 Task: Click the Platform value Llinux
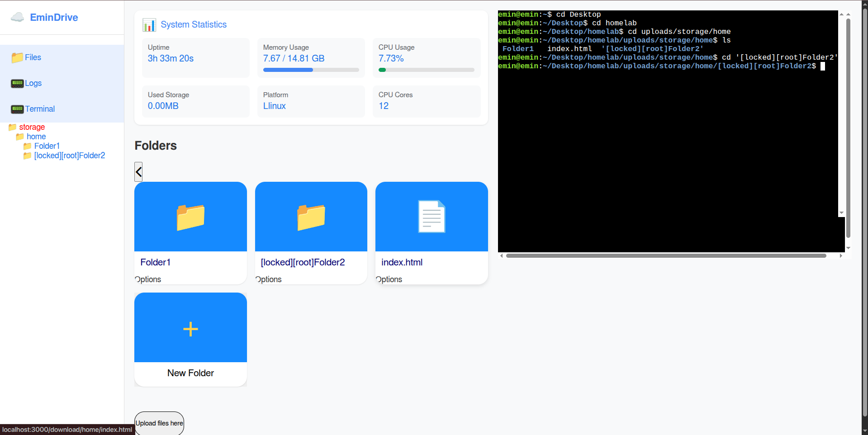(x=275, y=106)
